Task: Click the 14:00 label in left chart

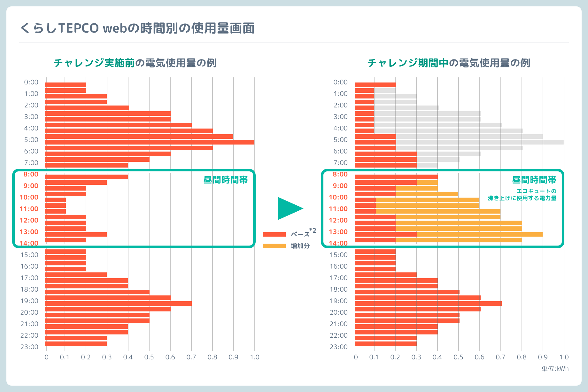Action: (29, 243)
